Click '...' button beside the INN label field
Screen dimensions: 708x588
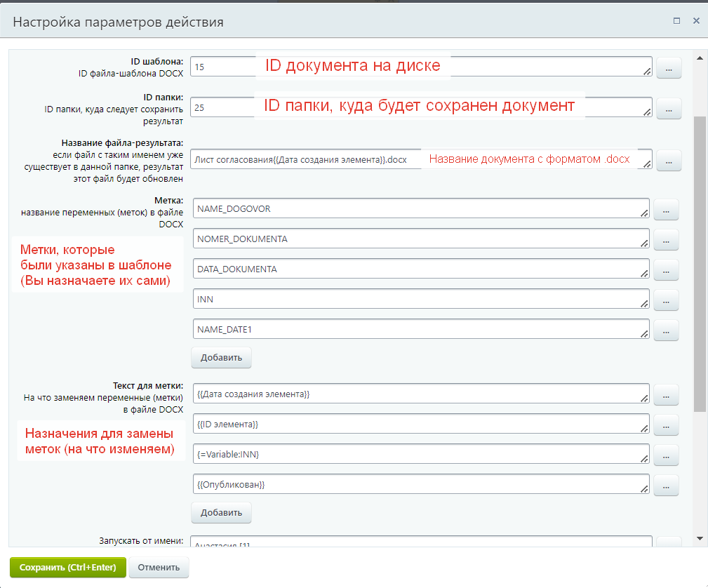(666, 300)
